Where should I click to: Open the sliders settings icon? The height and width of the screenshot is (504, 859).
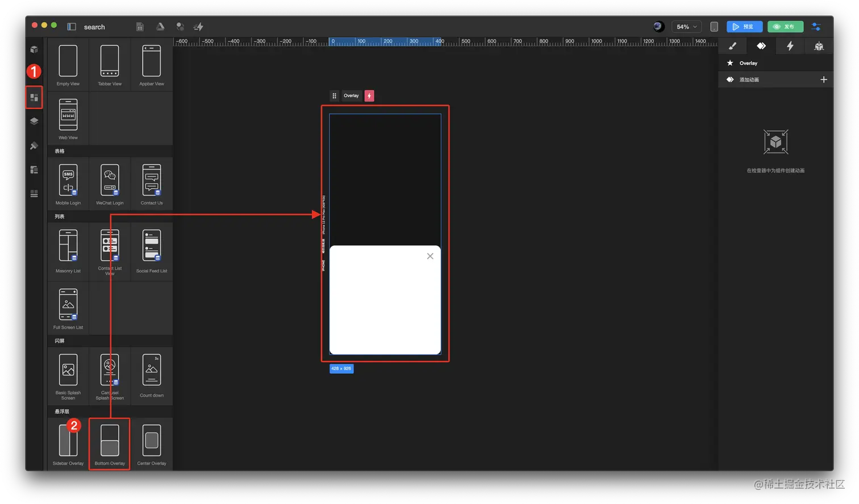point(816,27)
